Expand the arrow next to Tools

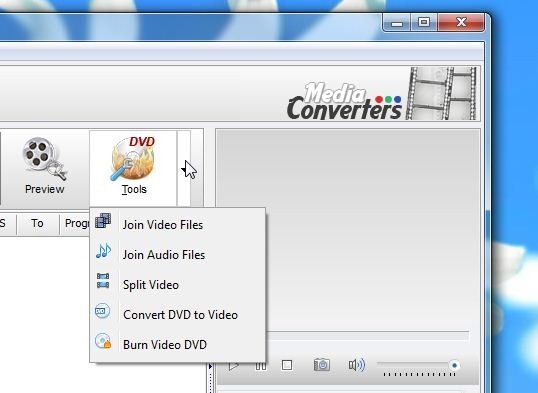click(184, 169)
